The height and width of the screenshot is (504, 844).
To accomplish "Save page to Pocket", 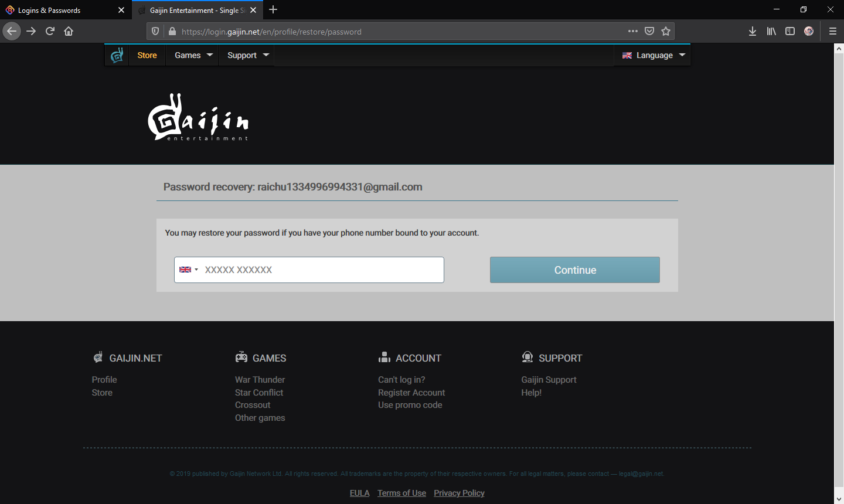I will tap(649, 31).
